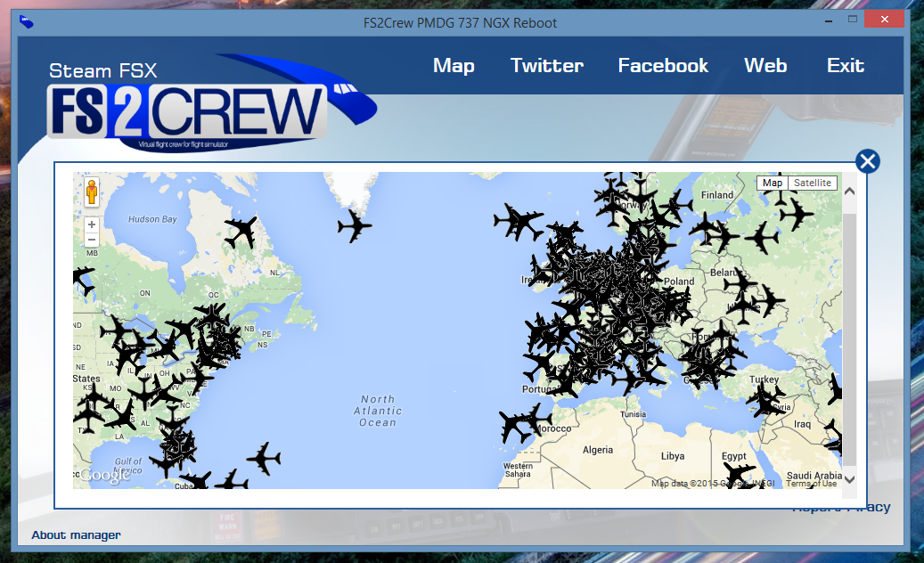Viewport: 924px width, 563px height.
Task: Click scrollbar down arrow beside map
Action: tap(849, 479)
